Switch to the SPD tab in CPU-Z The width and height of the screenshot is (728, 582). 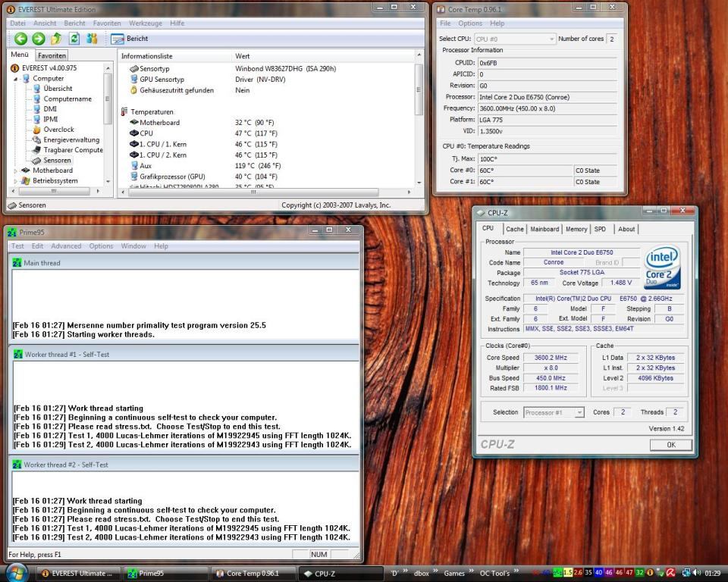pyautogui.click(x=600, y=230)
